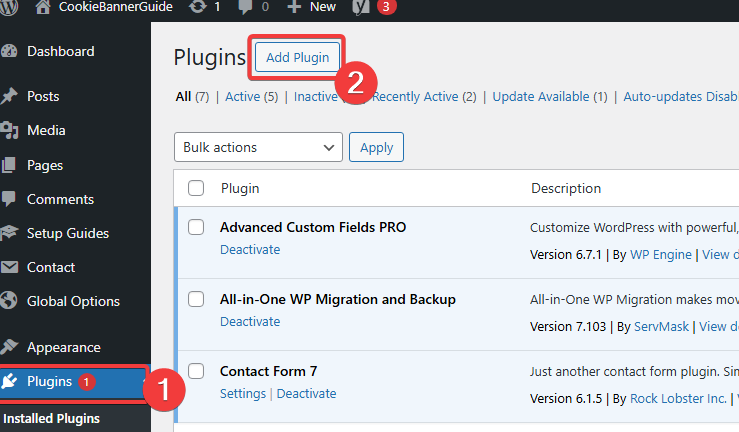Screen dimensions: 739x432
Task: Open the comments bubble icon in admin bar
Action: 245,7
